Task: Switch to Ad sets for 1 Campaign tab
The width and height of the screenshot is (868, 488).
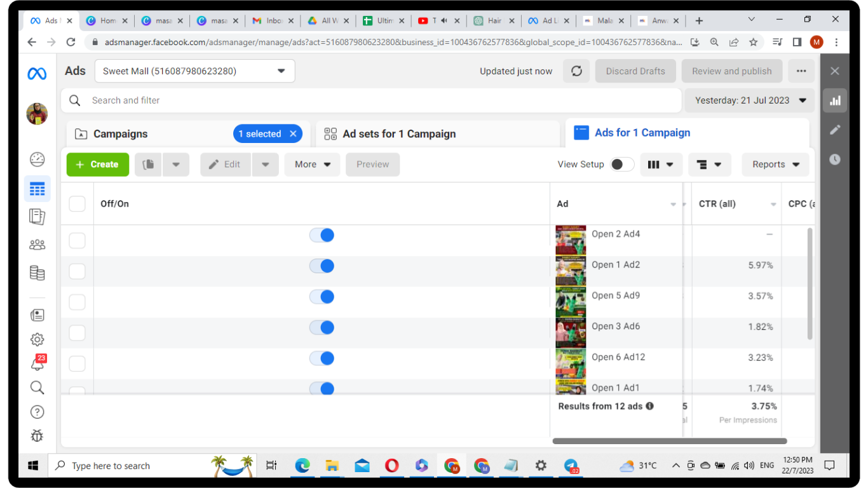Action: tap(438, 134)
